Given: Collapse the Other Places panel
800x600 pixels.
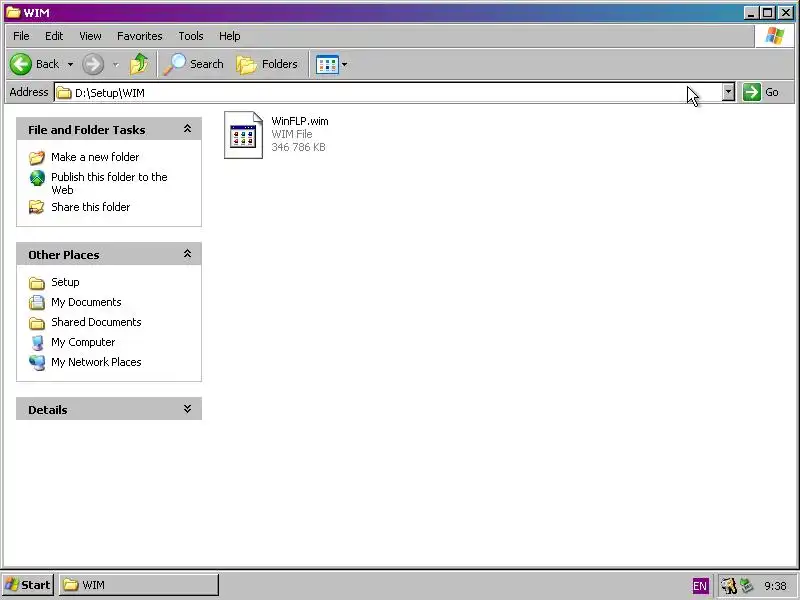Looking at the screenshot, I should tap(187, 254).
